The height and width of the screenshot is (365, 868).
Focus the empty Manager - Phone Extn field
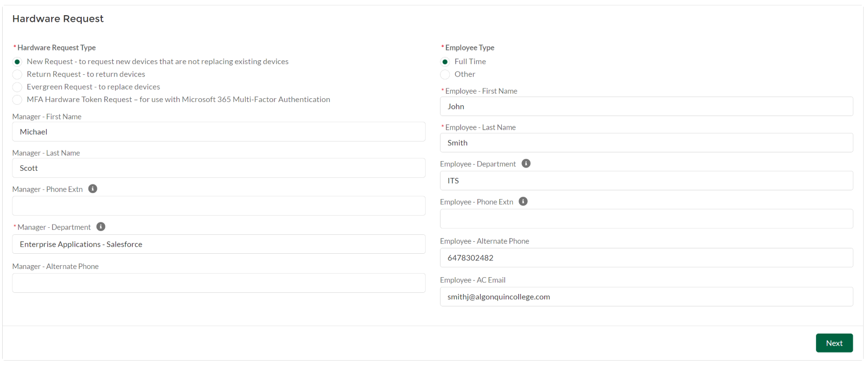[219, 206]
